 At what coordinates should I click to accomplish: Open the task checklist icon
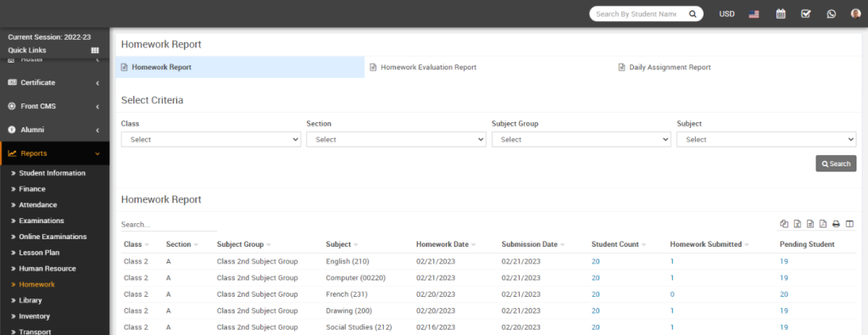tap(806, 14)
